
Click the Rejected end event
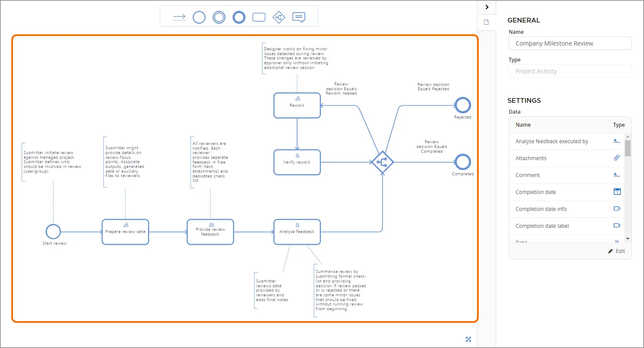click(x=463, y=105)
